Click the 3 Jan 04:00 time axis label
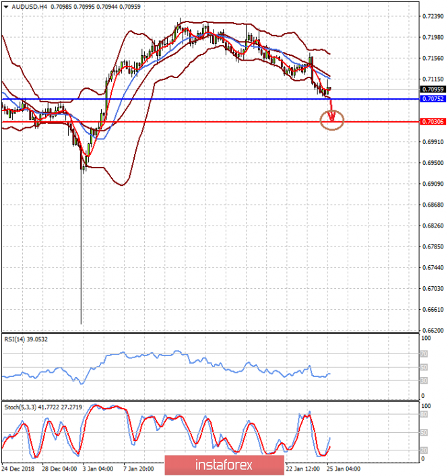 click(x=98, y=467)
